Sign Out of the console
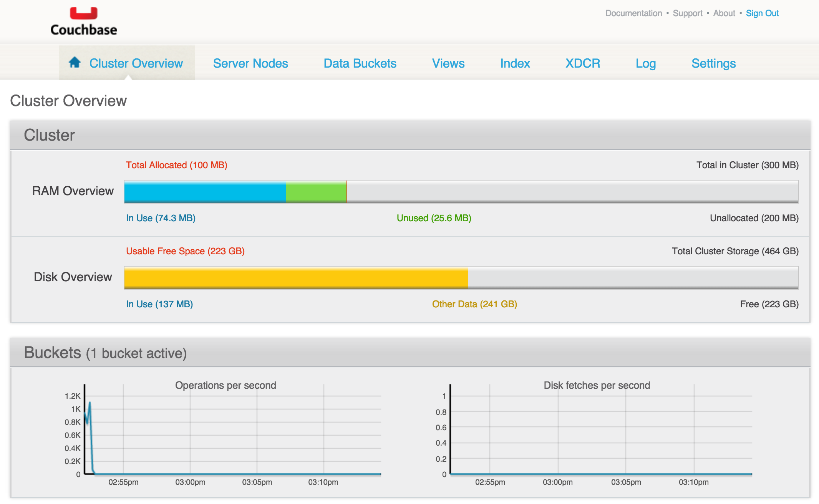 pos(762,13)
